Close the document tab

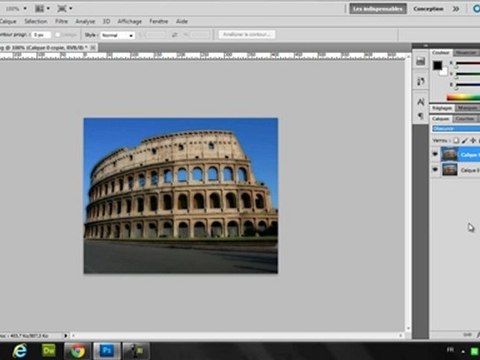click(x=93, y=48)
